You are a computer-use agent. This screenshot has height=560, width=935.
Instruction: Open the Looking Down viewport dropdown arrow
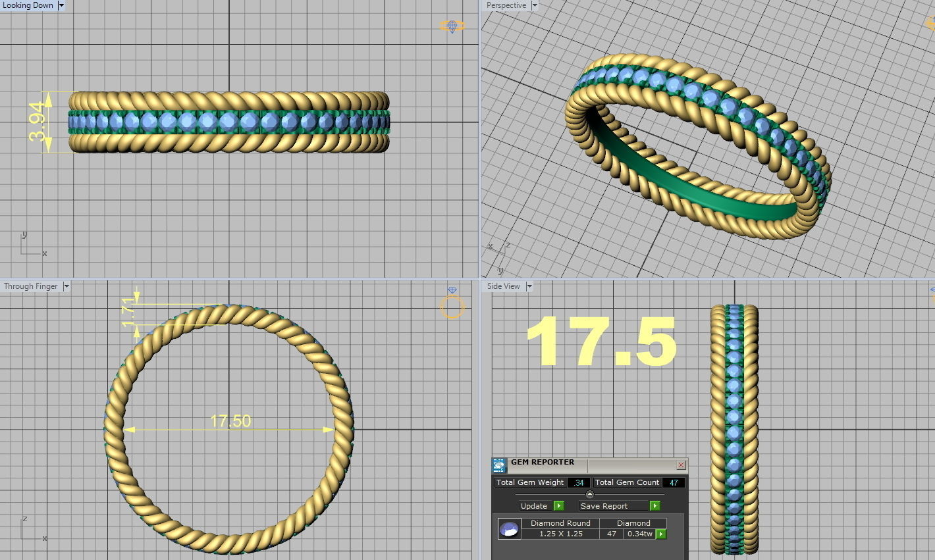point(61,5)
